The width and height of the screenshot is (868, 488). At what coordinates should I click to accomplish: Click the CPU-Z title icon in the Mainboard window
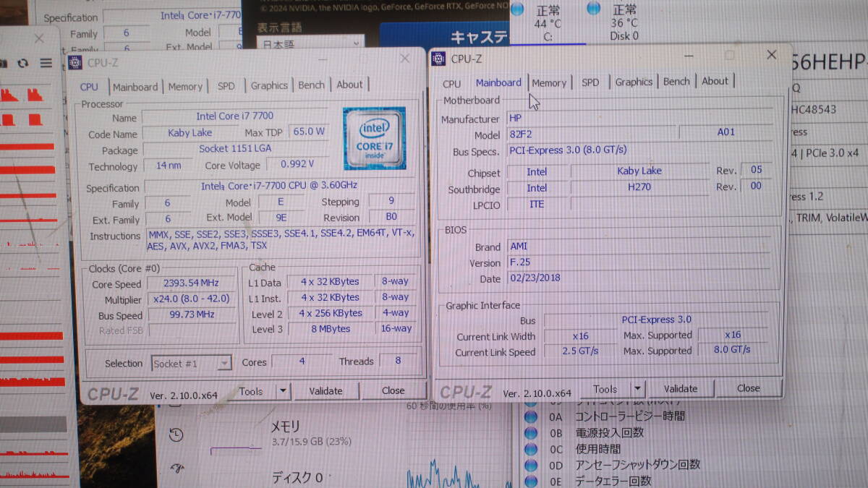click(x=438, y=59)
